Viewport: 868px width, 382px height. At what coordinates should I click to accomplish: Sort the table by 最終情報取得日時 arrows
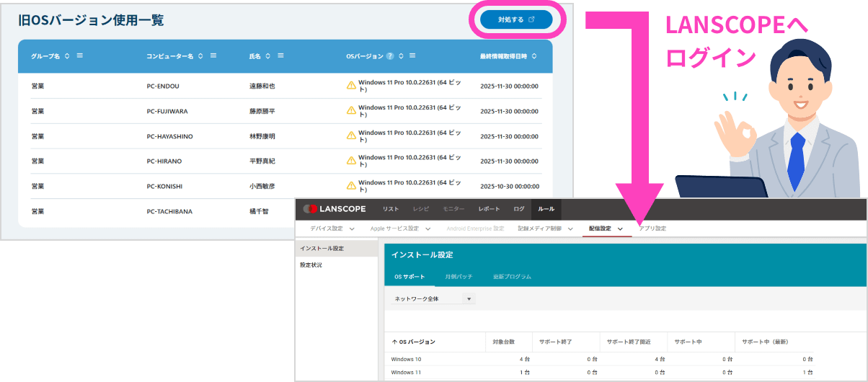point(534,55)
